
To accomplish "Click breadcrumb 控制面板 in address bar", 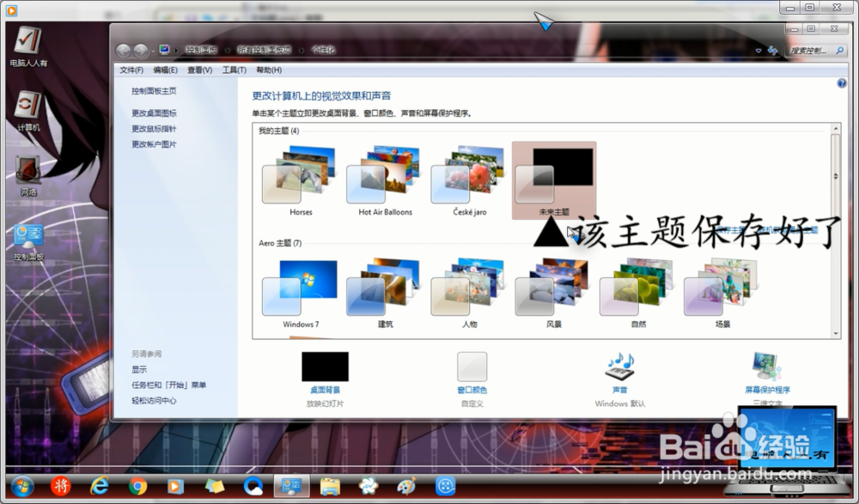I will coord(202,50).
